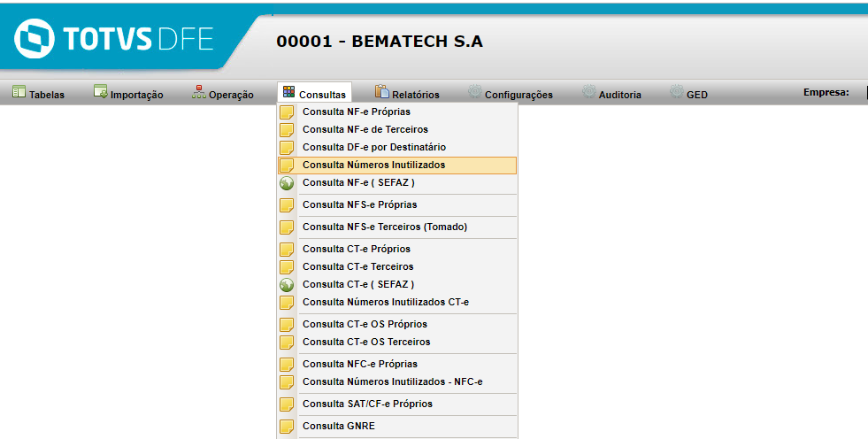
Task: Choose Consulta CT-e OS Próprios
Action: point(397,325)
